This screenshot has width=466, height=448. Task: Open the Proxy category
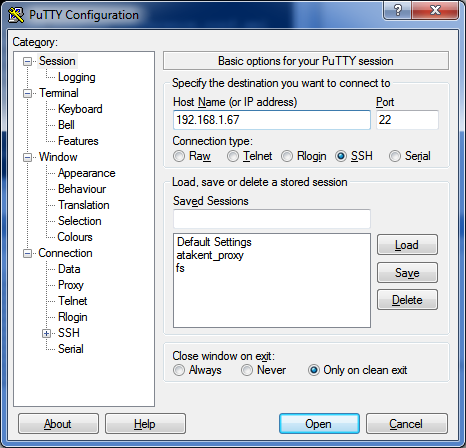click(x=71, y=285)
